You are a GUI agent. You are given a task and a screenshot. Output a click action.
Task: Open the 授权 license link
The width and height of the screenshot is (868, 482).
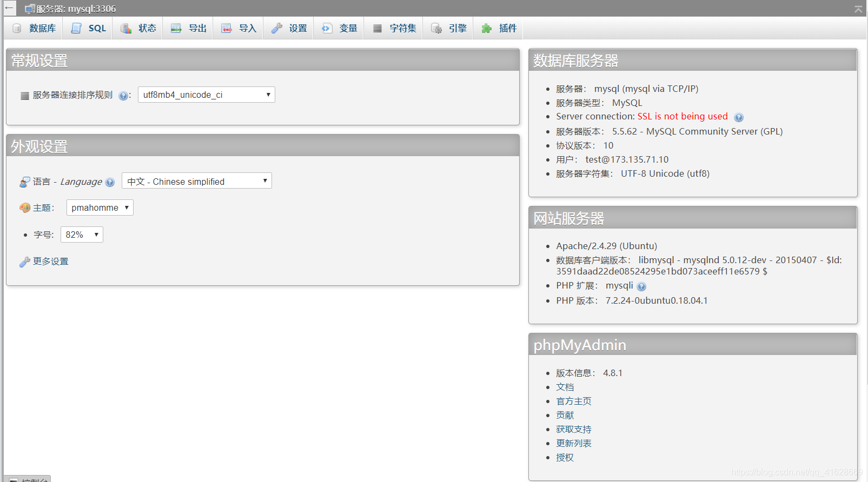565,457
